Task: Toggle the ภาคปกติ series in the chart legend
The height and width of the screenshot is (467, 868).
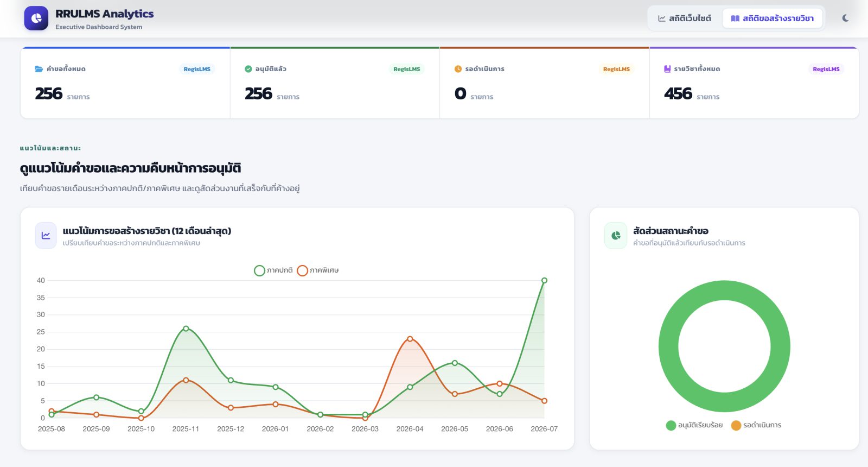Action: 273,270
